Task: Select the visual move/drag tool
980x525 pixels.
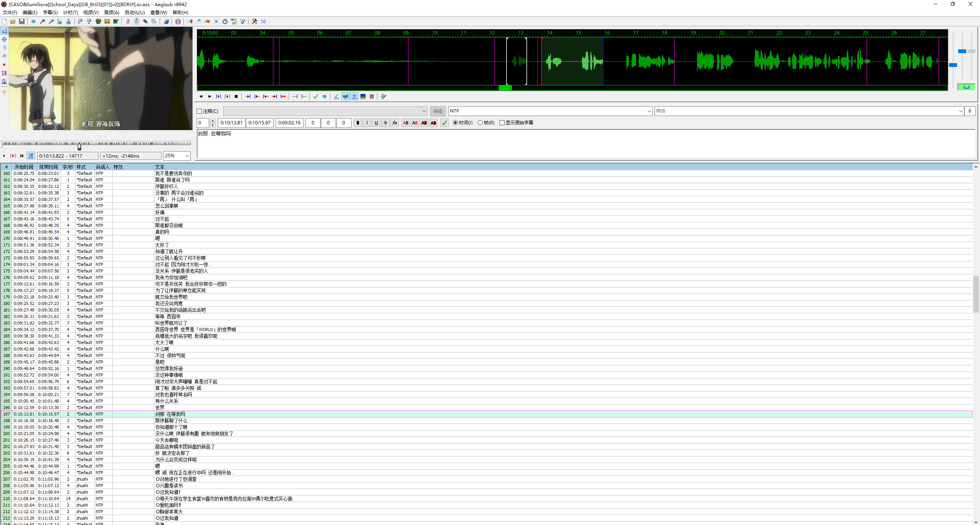Action: point(4,39)
